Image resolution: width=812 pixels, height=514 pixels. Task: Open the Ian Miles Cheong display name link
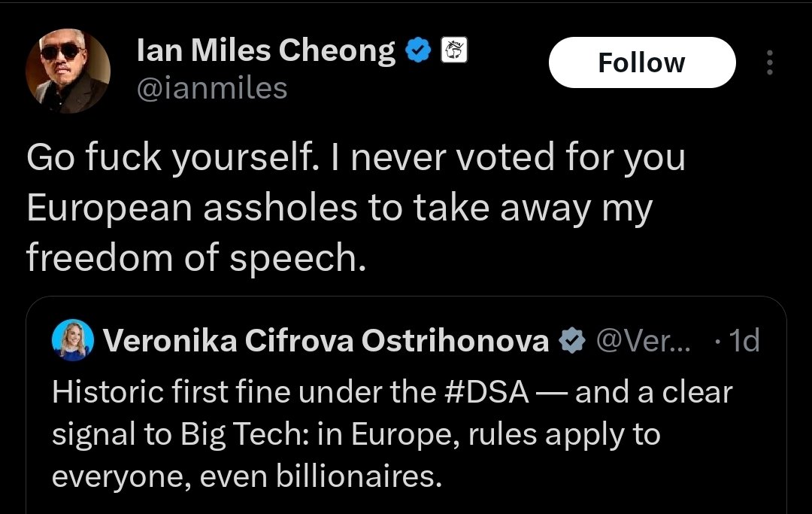(x=266, y=50)
